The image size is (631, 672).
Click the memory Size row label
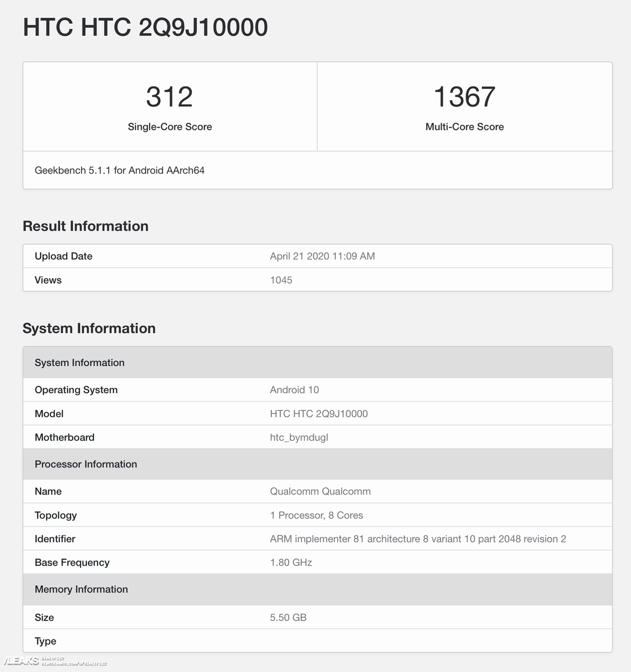(44, 618)
